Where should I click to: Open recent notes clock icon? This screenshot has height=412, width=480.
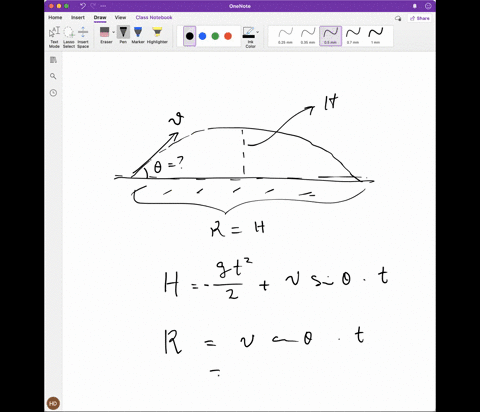click(x=53, y=93)
